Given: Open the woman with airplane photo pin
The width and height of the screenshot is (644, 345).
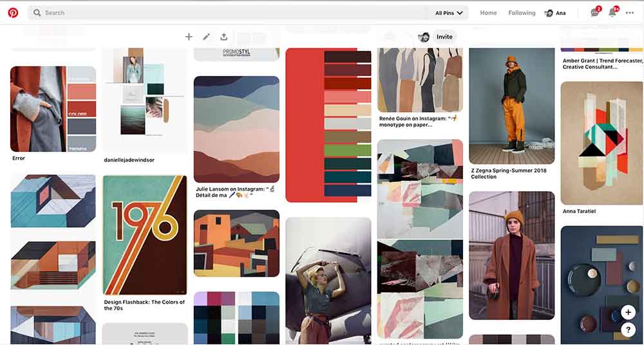Looking at the screenshot, I should pos(328,281).
